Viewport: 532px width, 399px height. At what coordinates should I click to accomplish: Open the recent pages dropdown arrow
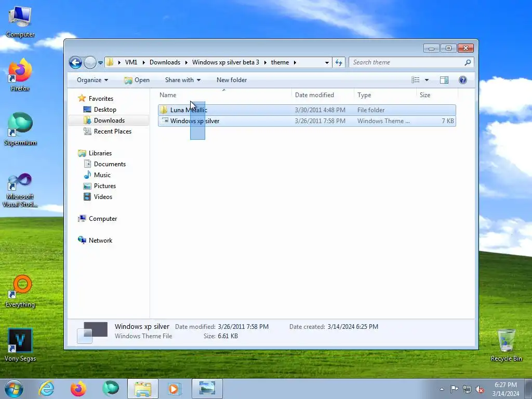click(x=100, y=63)
